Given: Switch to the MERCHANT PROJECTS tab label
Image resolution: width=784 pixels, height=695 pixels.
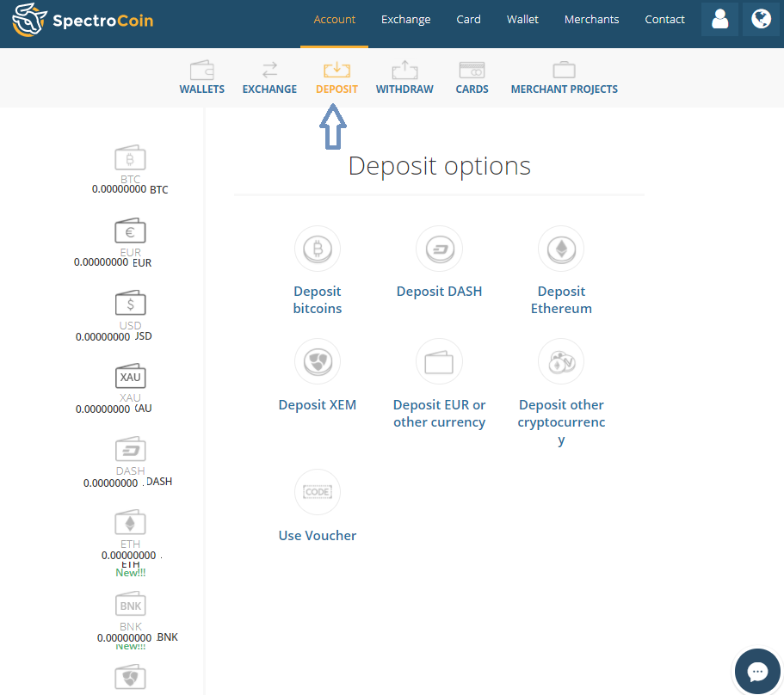Looking at the screenshot, I should (564, 89).
